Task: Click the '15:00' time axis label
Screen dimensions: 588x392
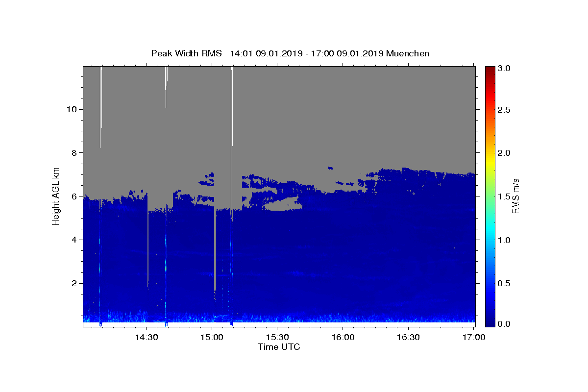Action: click(212, 338)
